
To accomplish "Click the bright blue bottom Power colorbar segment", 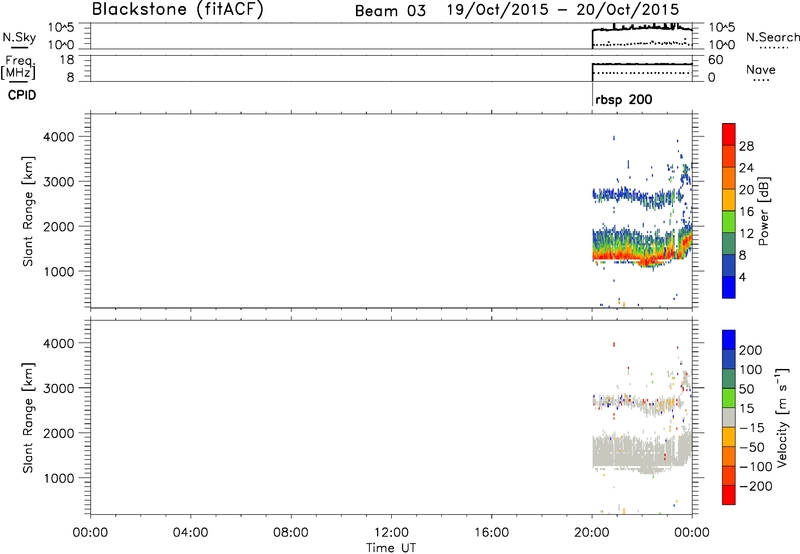I will (x=729, y=287).
